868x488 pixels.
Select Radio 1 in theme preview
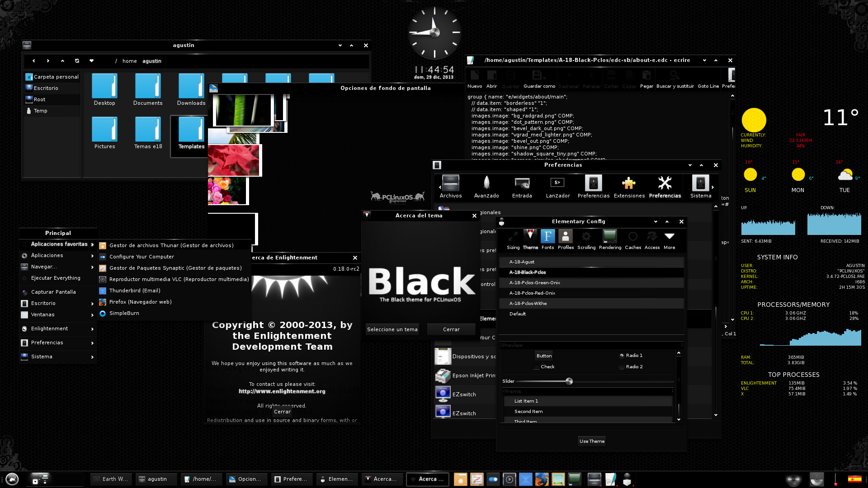[631, 356]
